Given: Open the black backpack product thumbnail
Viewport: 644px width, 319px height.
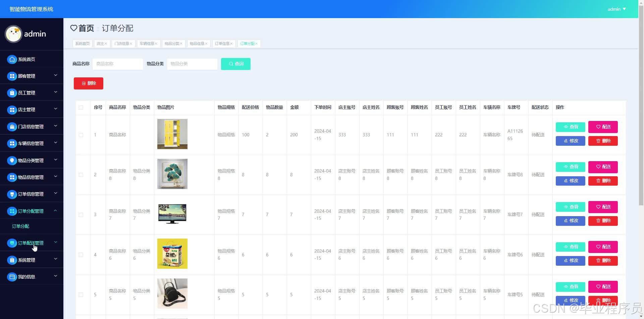Looking at the screenshot, I should [x=172, y=294].
